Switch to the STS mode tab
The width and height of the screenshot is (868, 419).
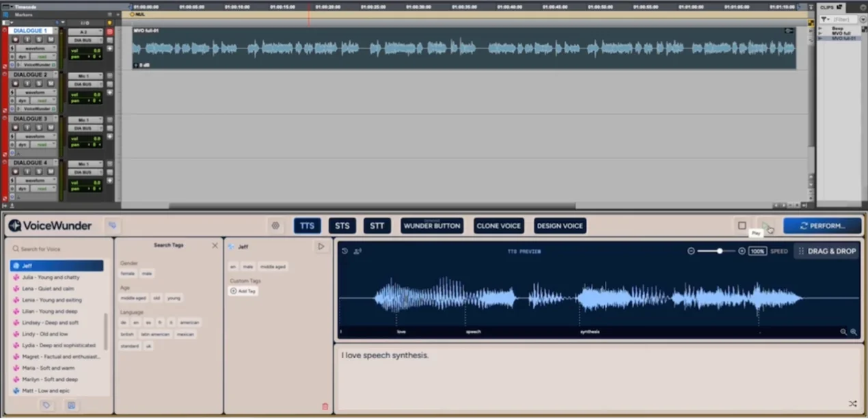pyautogui.click(x=342, y=226)
